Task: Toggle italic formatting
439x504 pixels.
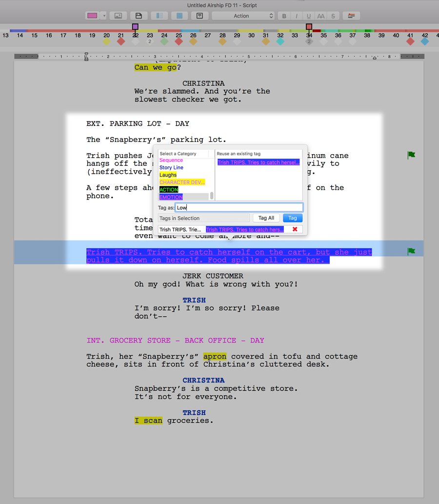Action: 297,16
